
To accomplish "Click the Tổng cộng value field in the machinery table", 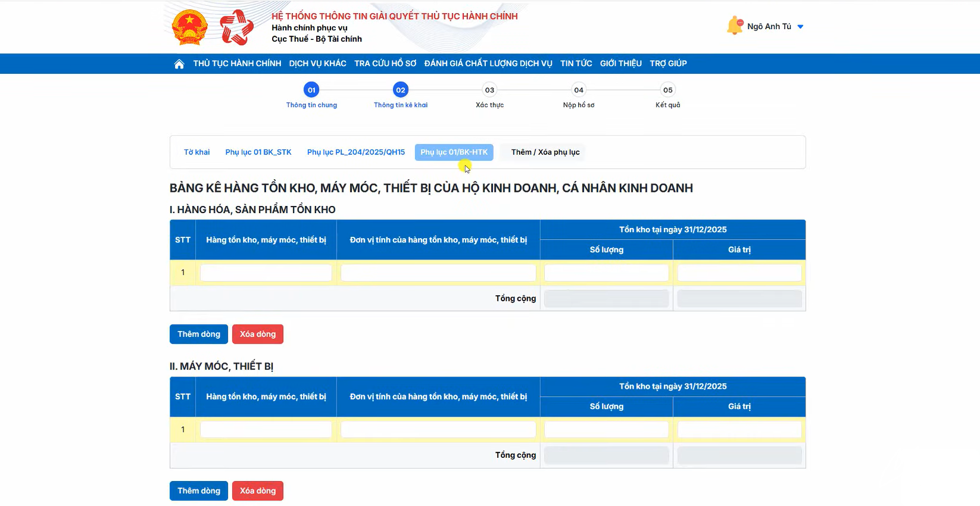I will 739,455.
